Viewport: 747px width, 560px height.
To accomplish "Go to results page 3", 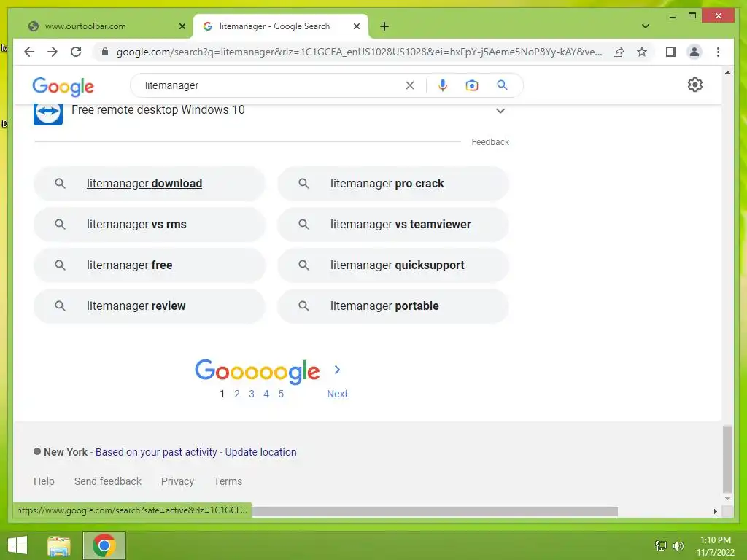I will [252, 394].
